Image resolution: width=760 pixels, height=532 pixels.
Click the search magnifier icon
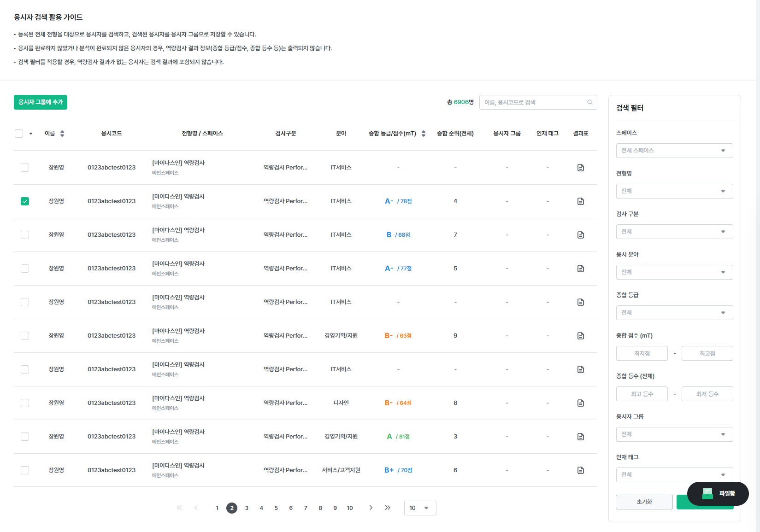(589, 102)
